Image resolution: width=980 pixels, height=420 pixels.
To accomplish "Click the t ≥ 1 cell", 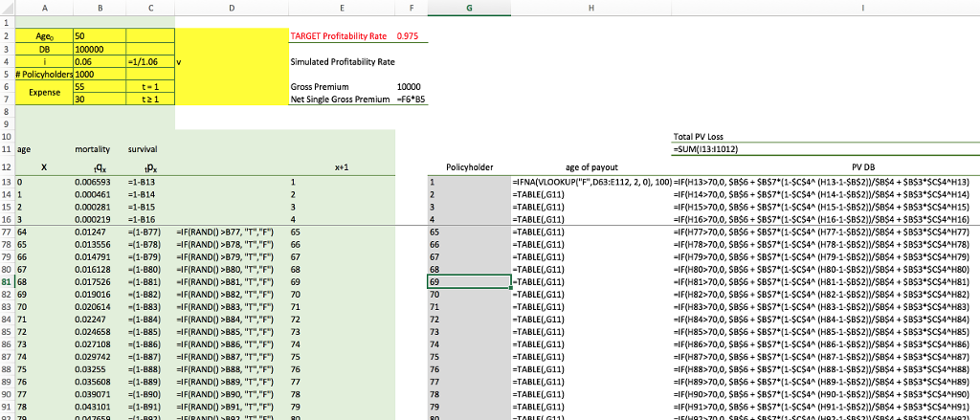I will coord(150,99).
